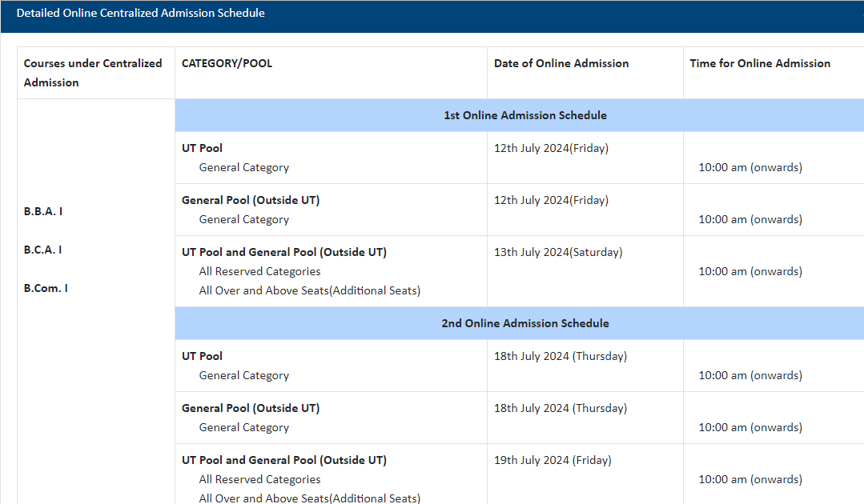Viewport: 864px width, 504px height.
Task: Select the '19th July 2024 (Friday)' date
Action: coord(553,460)
